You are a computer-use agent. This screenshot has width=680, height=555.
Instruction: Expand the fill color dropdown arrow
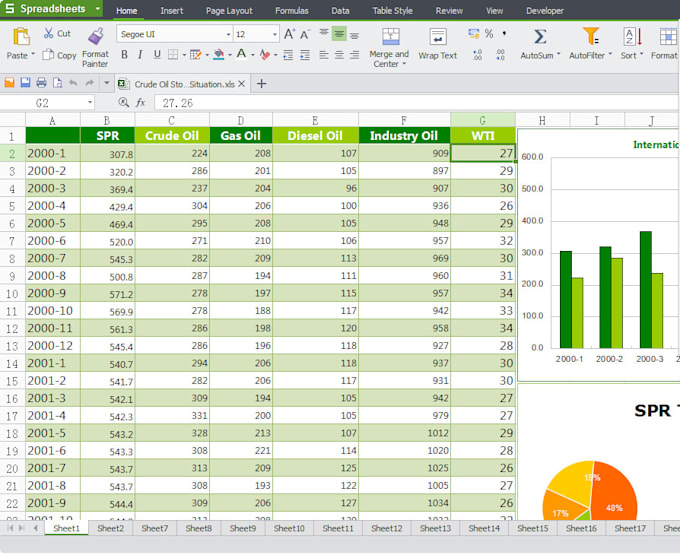tap(229, 55)
